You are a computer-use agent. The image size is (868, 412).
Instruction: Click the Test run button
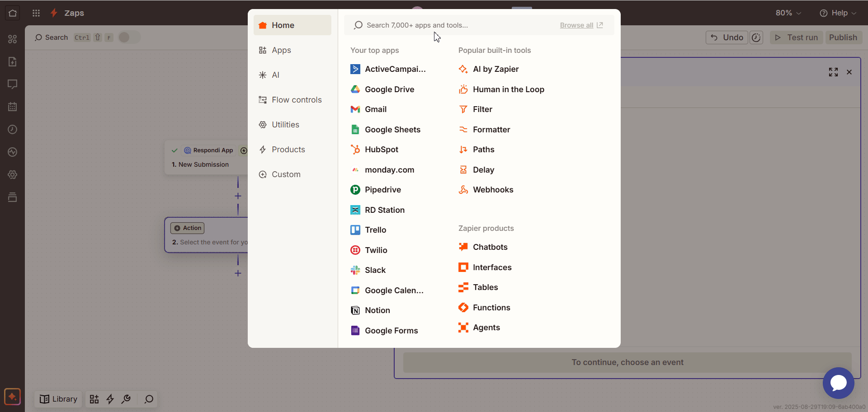[x=797, y=37]
